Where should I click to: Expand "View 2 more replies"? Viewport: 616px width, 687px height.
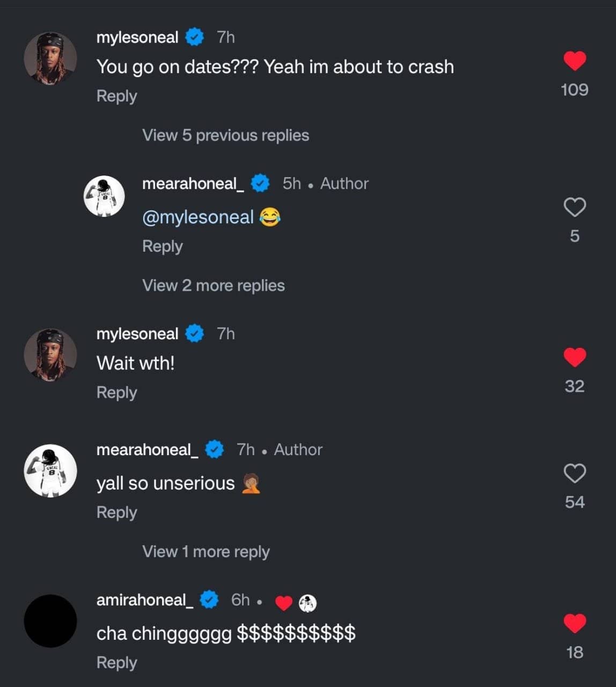click(213, 286)
